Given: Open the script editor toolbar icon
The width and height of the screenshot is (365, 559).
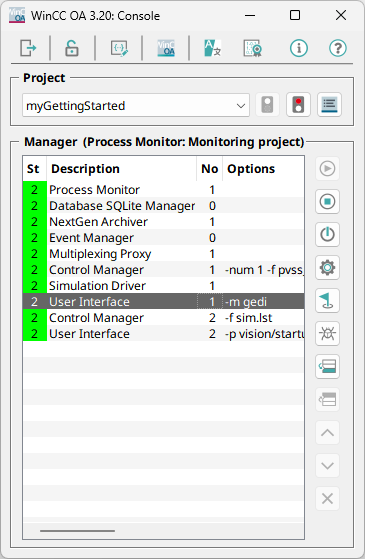Looking at the screenshot, I should pos(119,48).
